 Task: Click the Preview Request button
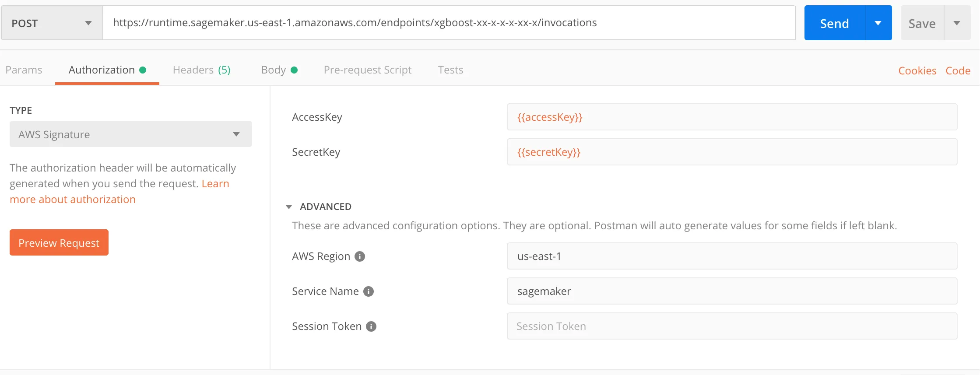59,243
